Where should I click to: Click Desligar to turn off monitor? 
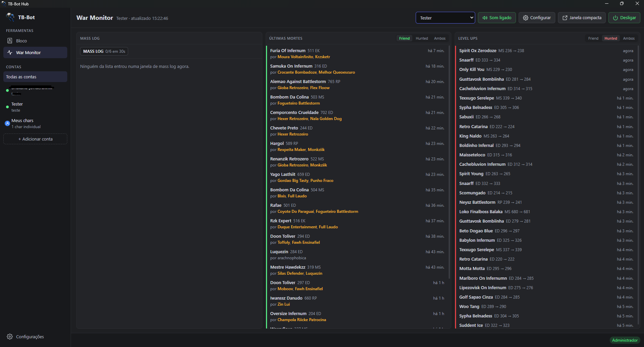point(624,18)
